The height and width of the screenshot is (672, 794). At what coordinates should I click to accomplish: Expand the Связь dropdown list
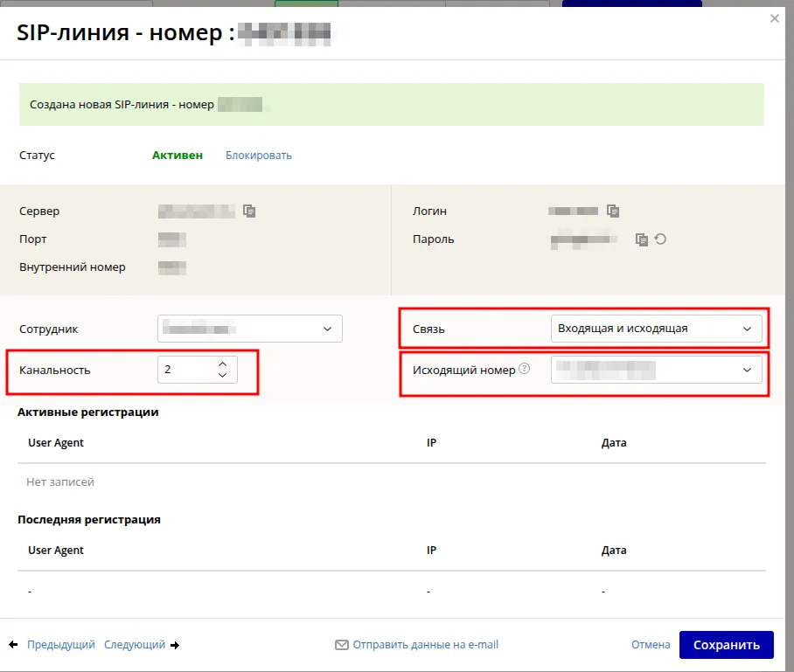point(656,329)
